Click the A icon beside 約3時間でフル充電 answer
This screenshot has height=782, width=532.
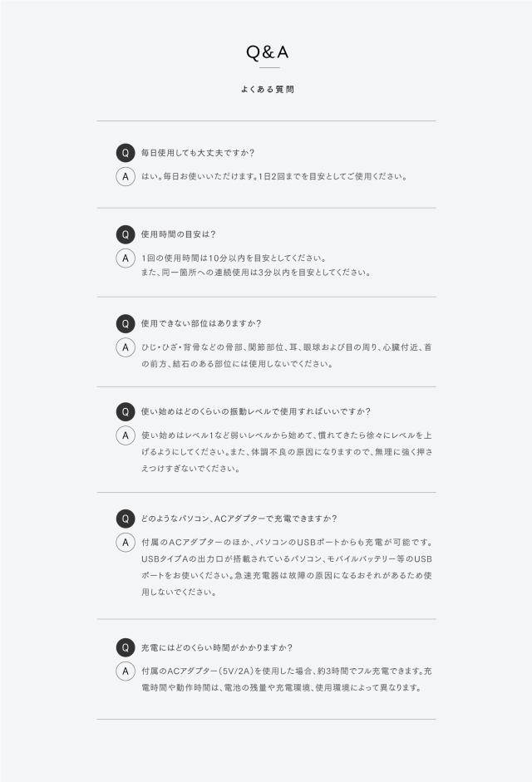(x=126, y=671)
